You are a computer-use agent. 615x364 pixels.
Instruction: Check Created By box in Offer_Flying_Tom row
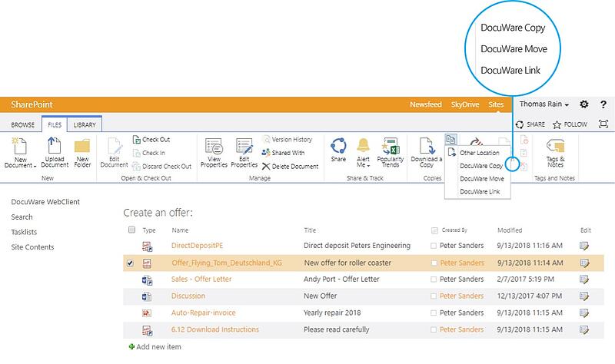pyautogui.click(x=434, y=263)
